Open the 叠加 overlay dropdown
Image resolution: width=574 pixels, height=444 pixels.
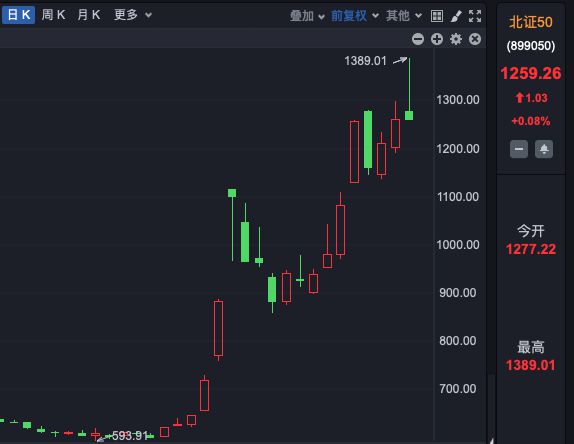(x=307, y=16)
